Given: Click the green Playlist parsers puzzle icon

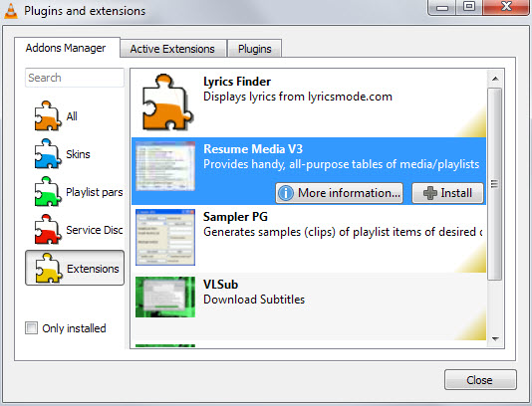Looking at the screenshot, I should pos(48,192).
